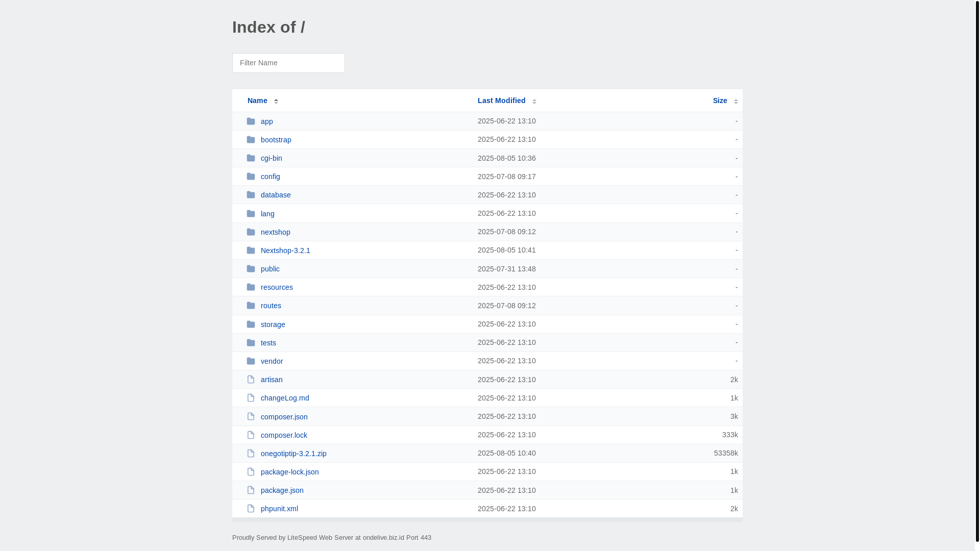Screen dimensions: 980x551
Task: Click the folder icon beside cgi-bin
Action: pyautogui.click(x=251, y=158)
